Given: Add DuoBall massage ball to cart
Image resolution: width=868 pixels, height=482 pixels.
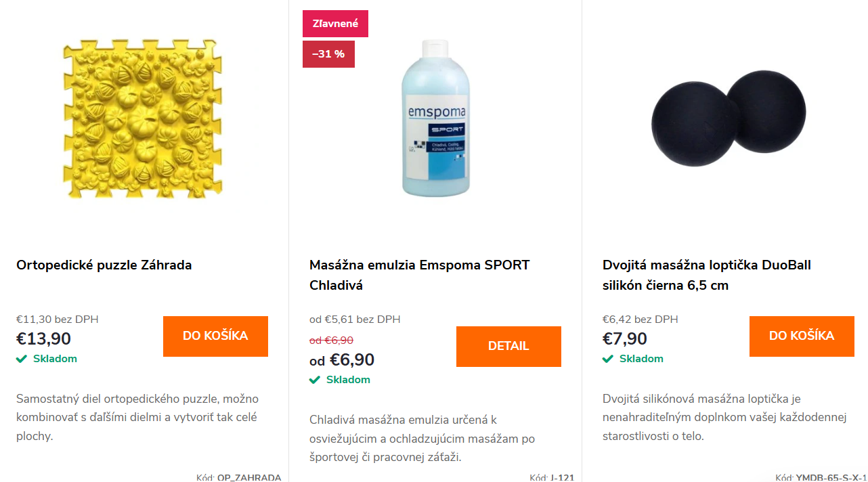Looking at the screenshot, I should [802, 336].
